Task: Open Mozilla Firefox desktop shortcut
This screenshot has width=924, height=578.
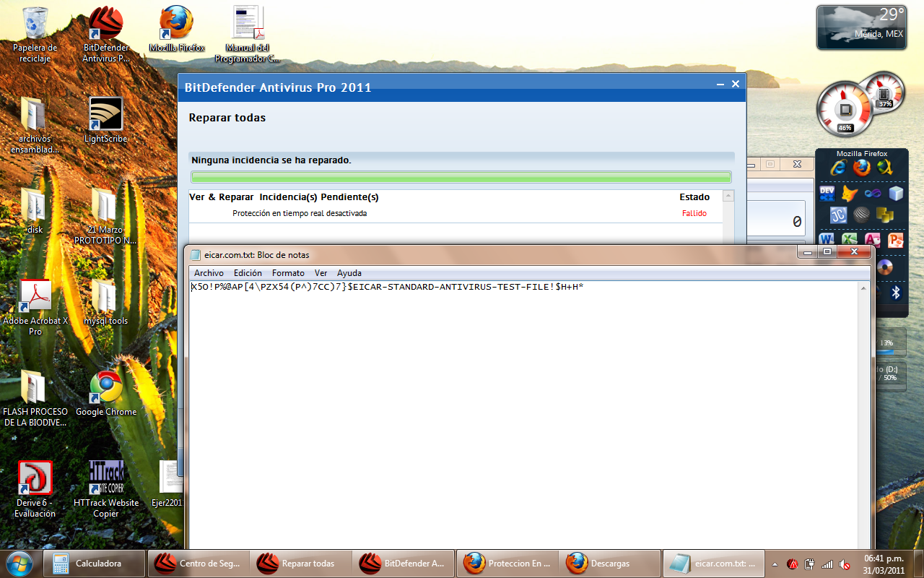Action: click(x=177, y=29)
